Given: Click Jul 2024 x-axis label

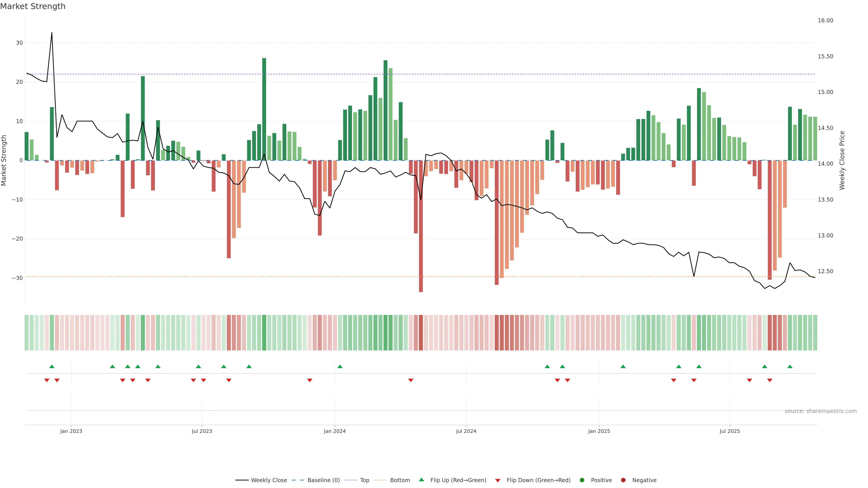Looking at the screenshot, I should (x=466, y=431).
